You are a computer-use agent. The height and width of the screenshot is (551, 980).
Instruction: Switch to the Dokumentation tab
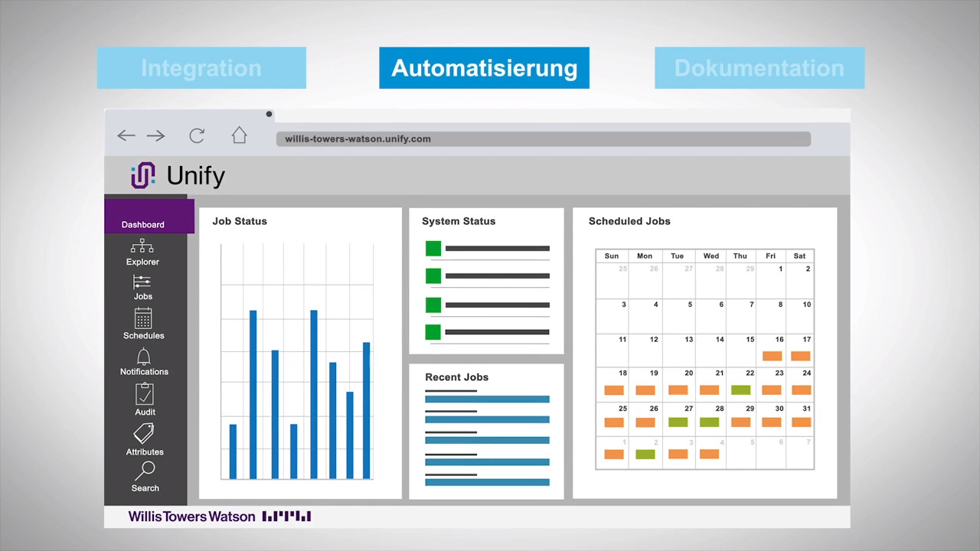[x=759, y=68]
